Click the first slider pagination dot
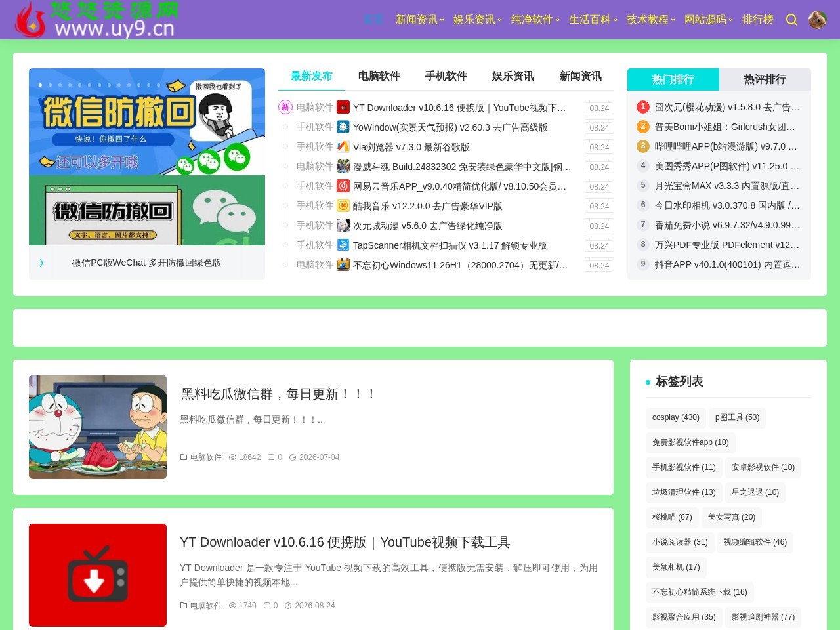The image size is (840, 630). (x=41, y=85)
